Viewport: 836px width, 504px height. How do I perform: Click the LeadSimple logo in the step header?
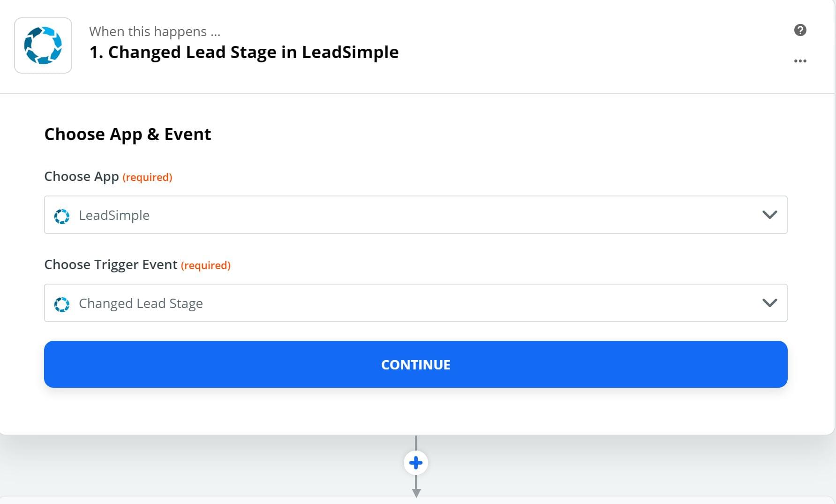coord(43,45)
